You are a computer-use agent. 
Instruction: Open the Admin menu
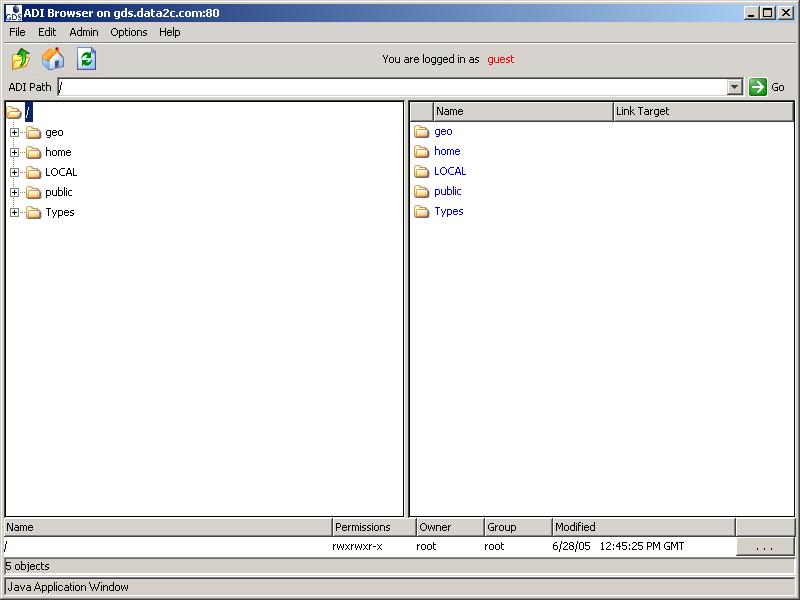tap(84, 32)
